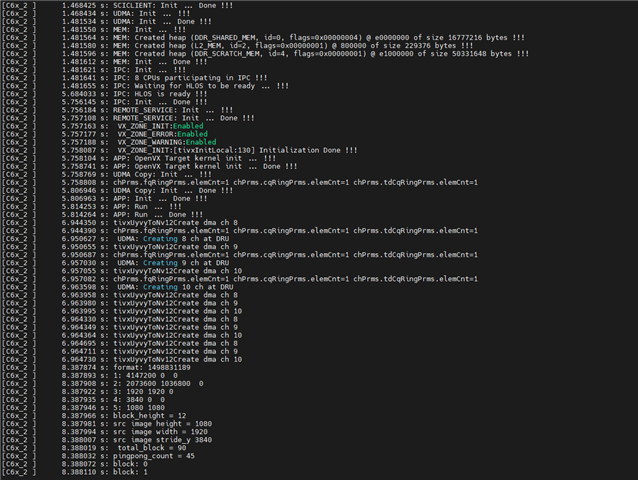Click 'Creating 8 ch at DRU' text
Image resolution: width=638 pixels, height=480 pixels.
coord(186,239)
